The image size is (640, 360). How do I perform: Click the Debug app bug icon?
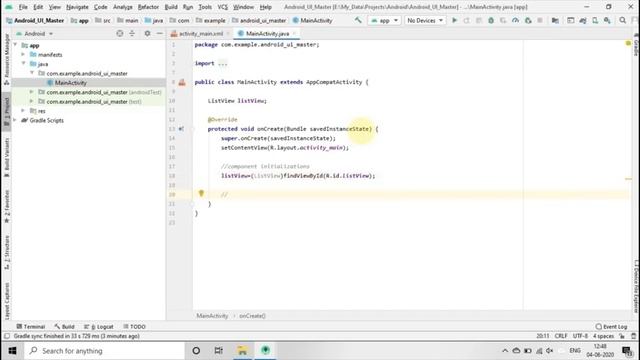point(491,20)
